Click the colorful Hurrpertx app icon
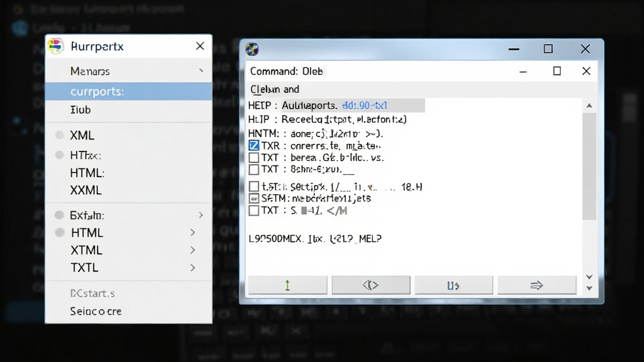The width and height of the screenshot is (644, 362). click(x=55, y=46)
